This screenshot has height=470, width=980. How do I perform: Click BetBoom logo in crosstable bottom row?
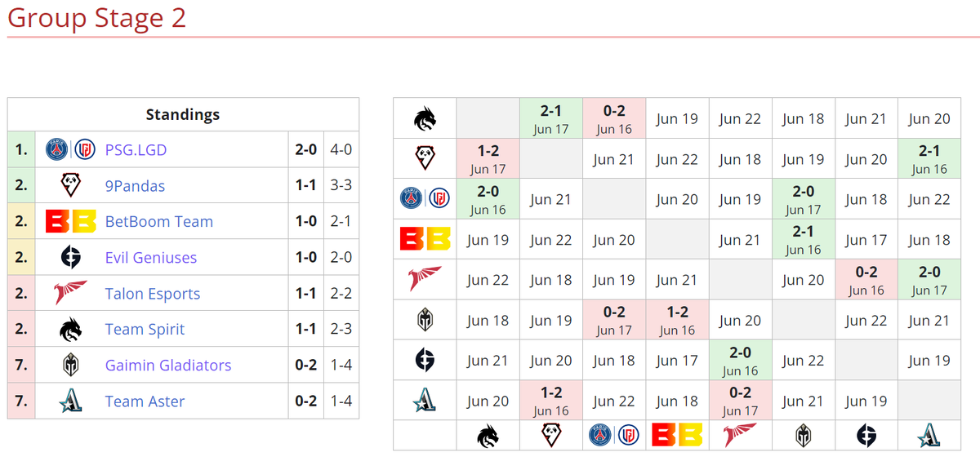677,436
